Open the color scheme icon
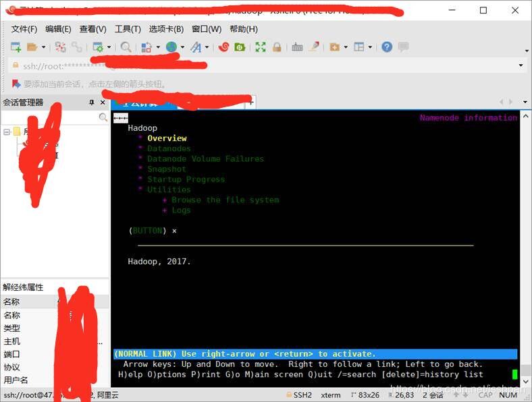Screen dimensions: 532x402 pyautogui.click(x=147, y=47)
